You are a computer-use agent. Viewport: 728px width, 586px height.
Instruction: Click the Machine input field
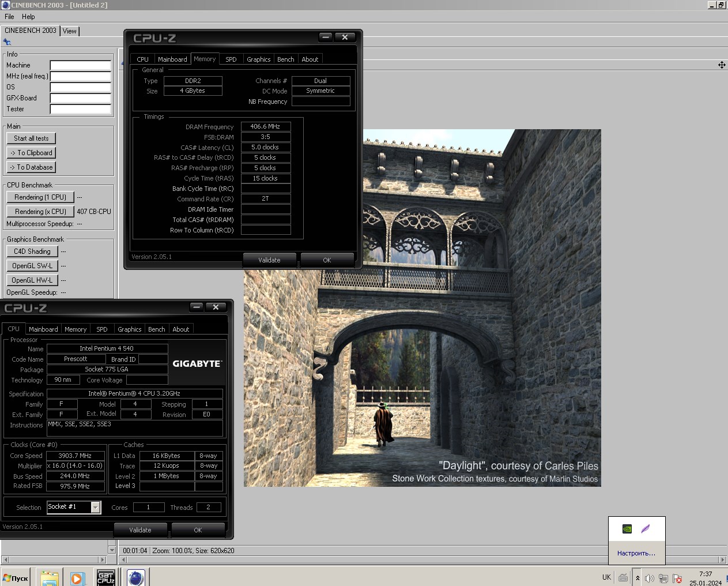pyautogui.click(x=80, y=65)
